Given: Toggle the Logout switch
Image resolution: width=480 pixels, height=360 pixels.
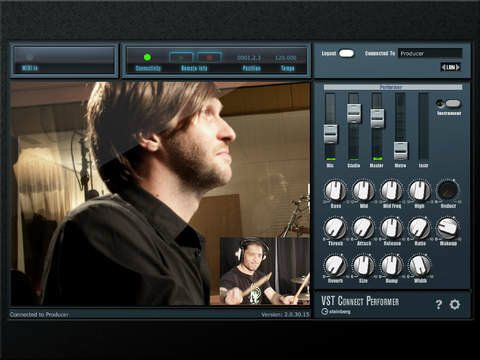Looking at the screenshot, I should pos(346,53).
